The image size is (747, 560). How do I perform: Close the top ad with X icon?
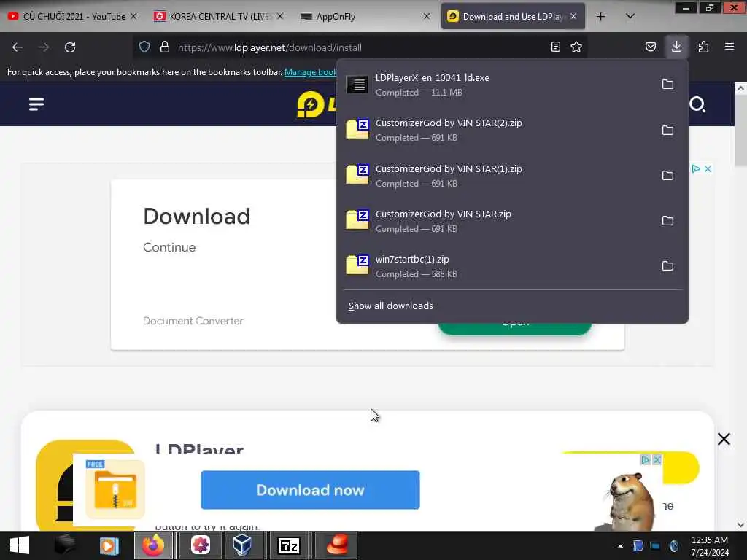click(x=708, y=168)
